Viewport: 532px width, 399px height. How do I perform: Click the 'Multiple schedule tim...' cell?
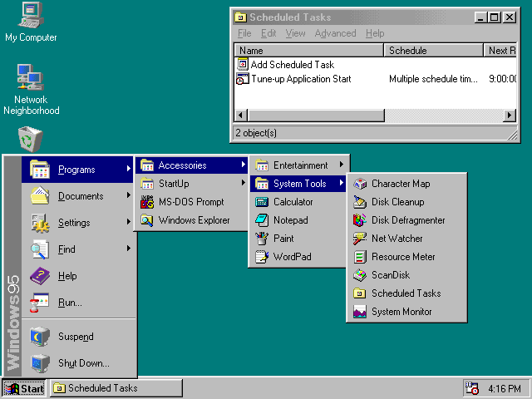433,79
